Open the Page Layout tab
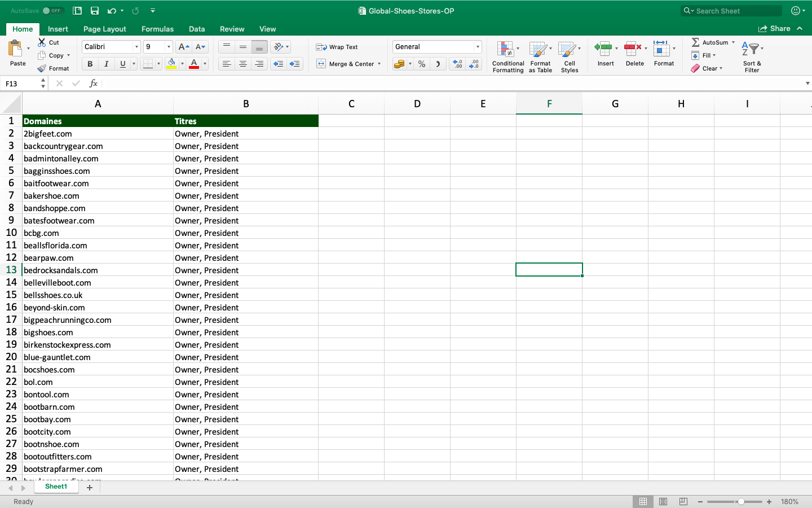This screenshot has width=812, height=508. click(104, 29)
